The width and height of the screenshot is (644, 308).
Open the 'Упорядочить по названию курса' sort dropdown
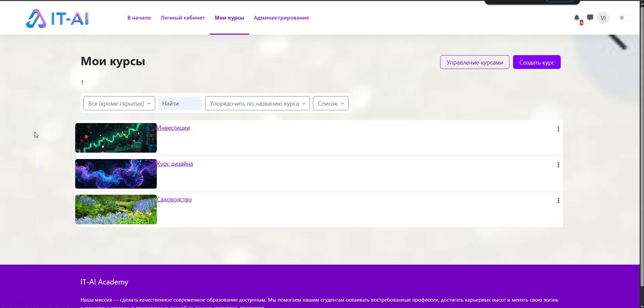[x=257, y=103]
